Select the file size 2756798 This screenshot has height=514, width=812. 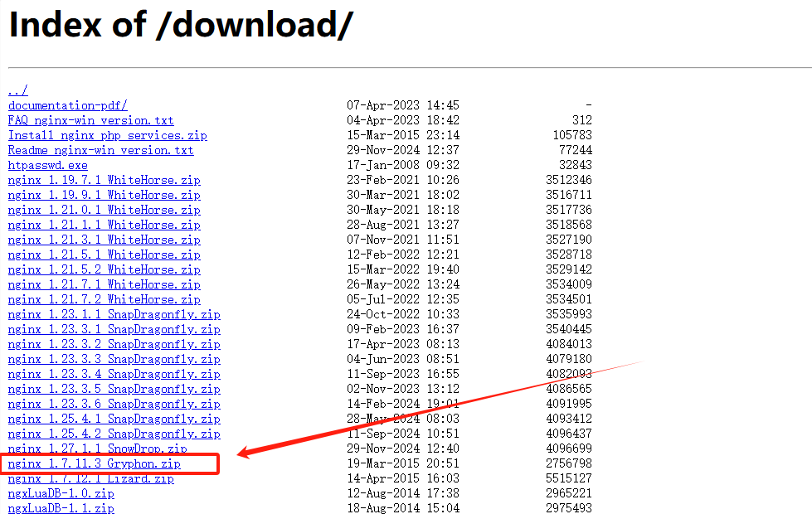point(569,463)
